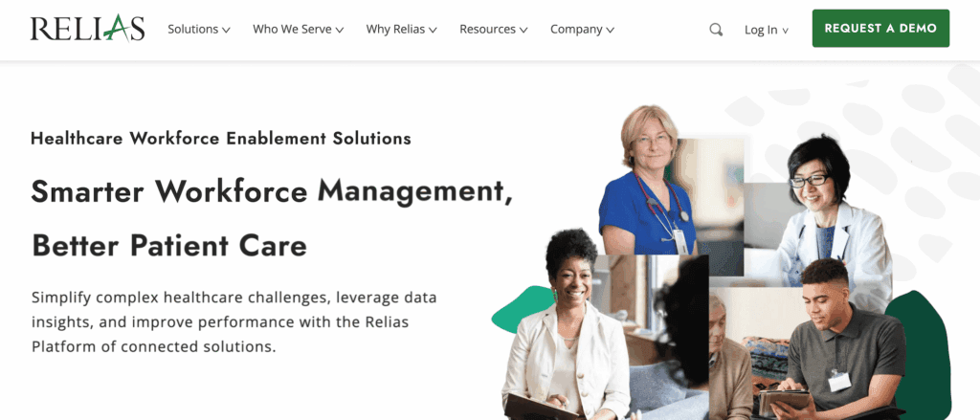
Task: Click the Request a Demo button
Action: click(880, 28)
